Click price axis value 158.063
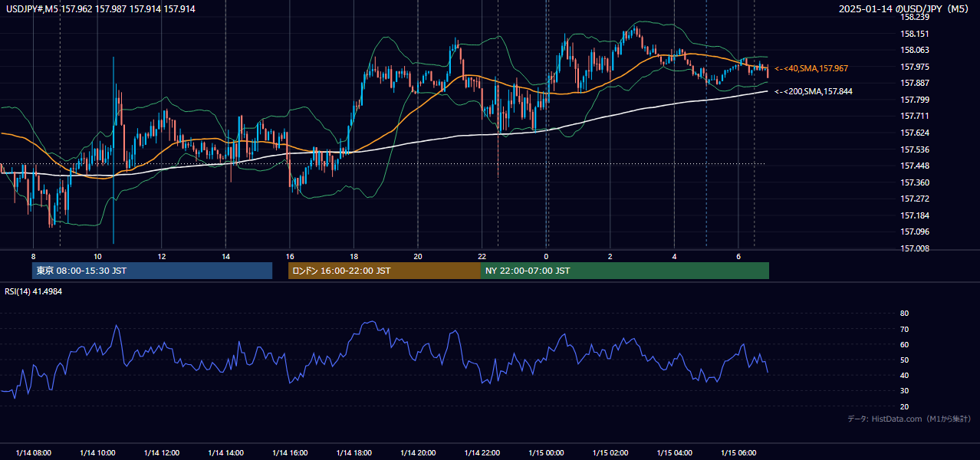Screen dimensions: 980x460 (916, 51)
